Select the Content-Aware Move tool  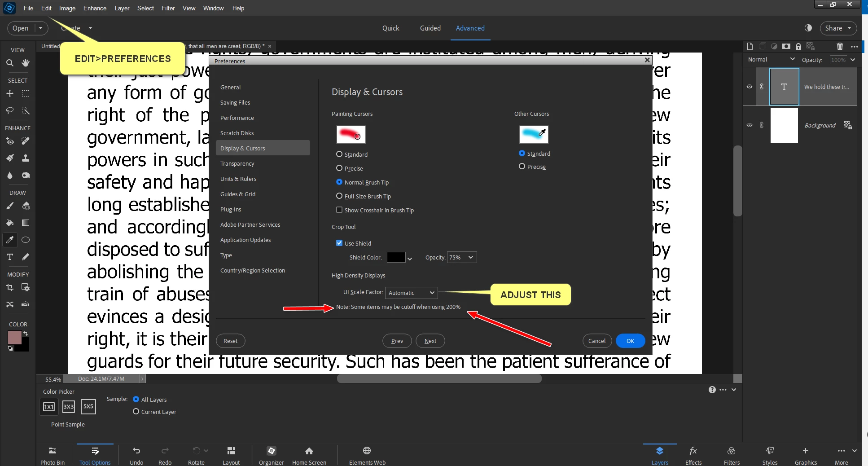pos(10,304)
